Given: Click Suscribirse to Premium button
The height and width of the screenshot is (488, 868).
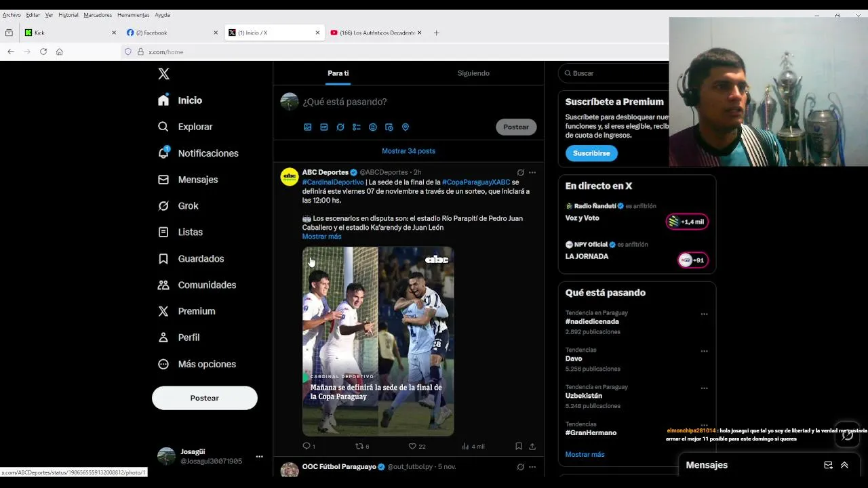Looking at the screenshot, I should (x=591, y=153).
